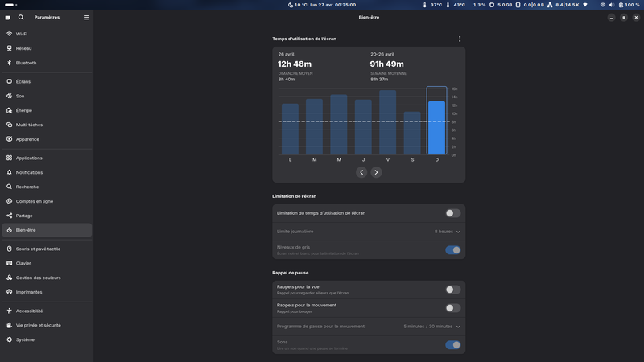Click the Recherche magnifier icon
The image size is (644, 362).
pyautogui.click(x=9, y=187)
